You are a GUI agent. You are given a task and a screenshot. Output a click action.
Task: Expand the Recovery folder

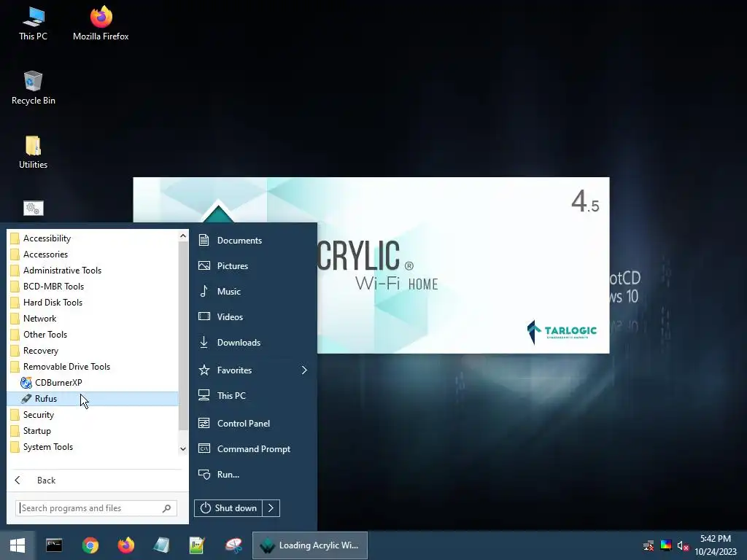point(93,351)
